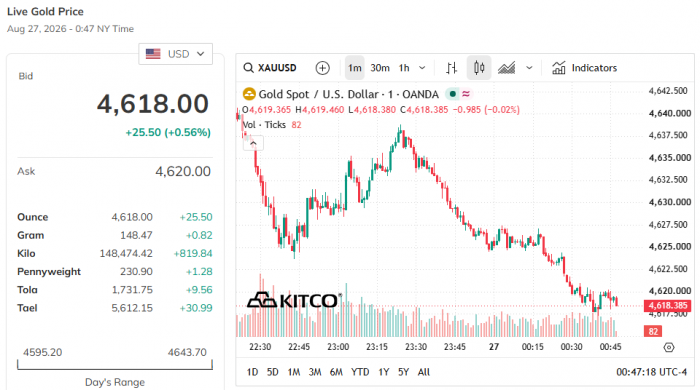700x390 pixels.
Task: Toggle the green market status indicator
Action: [452, 94]
